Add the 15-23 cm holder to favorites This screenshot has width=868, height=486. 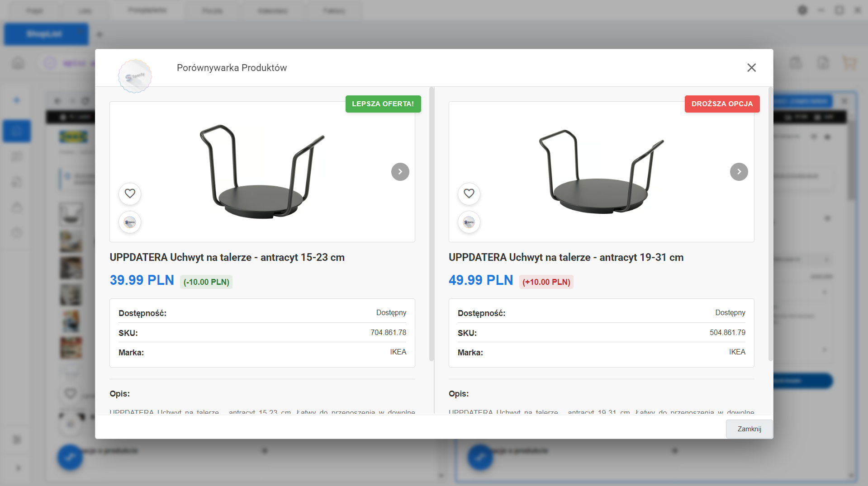click(x=130, y=193)
